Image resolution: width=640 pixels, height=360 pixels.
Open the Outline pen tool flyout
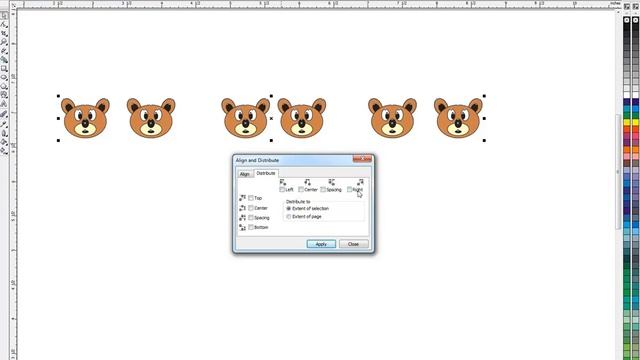(x=4, y=133)
